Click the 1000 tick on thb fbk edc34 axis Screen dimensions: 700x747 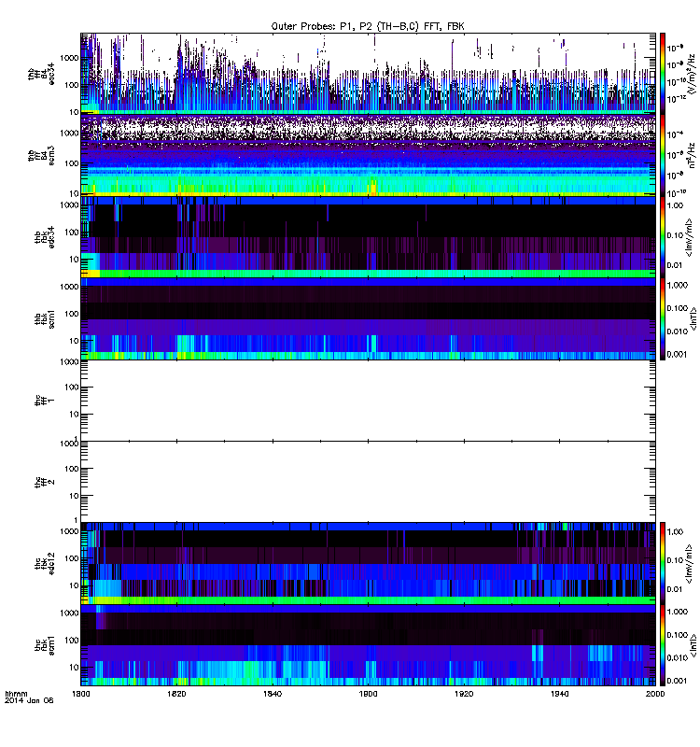69,205
